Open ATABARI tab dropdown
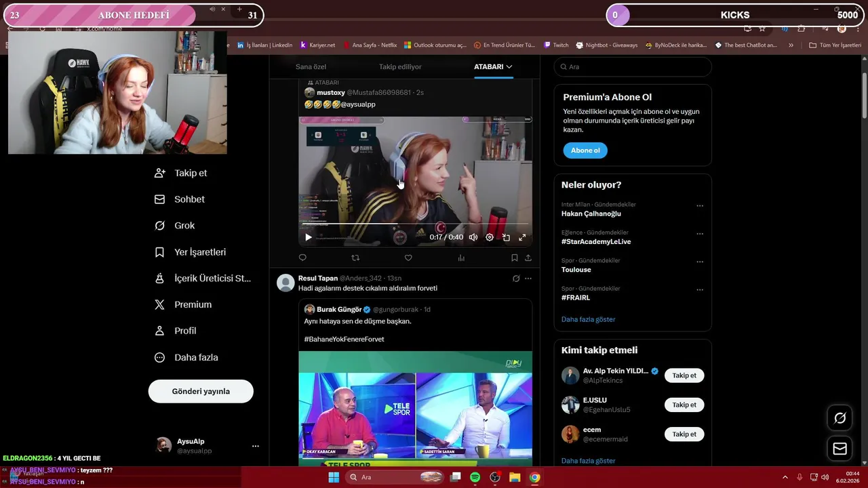The width and height of the screenshot is (868, 488). click(494, 66)
